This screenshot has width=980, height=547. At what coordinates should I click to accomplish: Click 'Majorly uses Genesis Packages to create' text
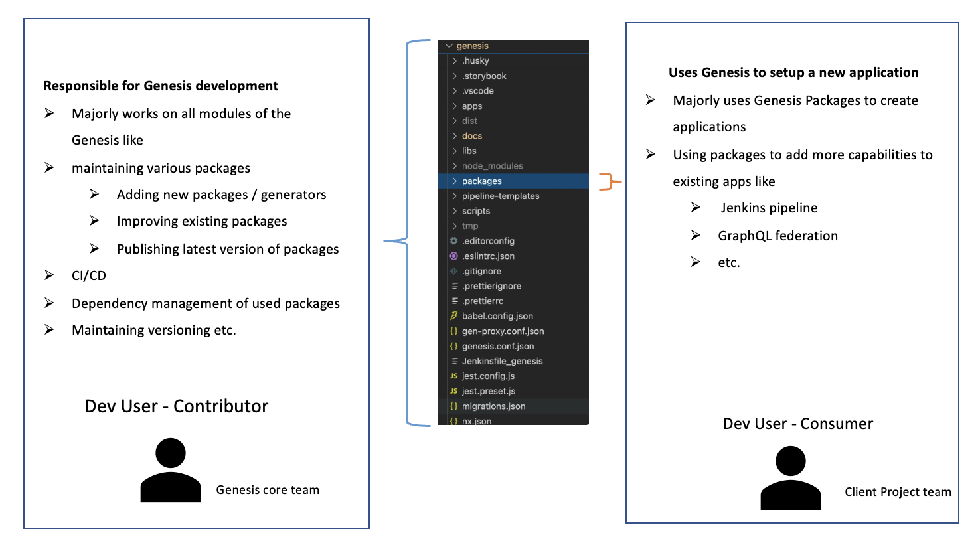795,100
